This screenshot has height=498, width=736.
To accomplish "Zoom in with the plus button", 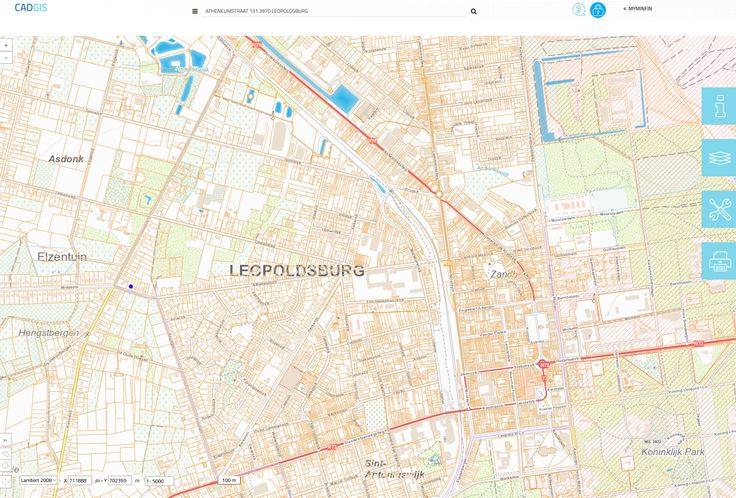I will tap(6, 46).
